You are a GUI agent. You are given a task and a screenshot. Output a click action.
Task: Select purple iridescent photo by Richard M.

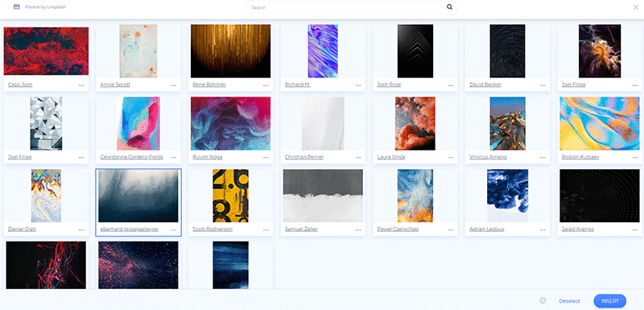click(323, 51)
